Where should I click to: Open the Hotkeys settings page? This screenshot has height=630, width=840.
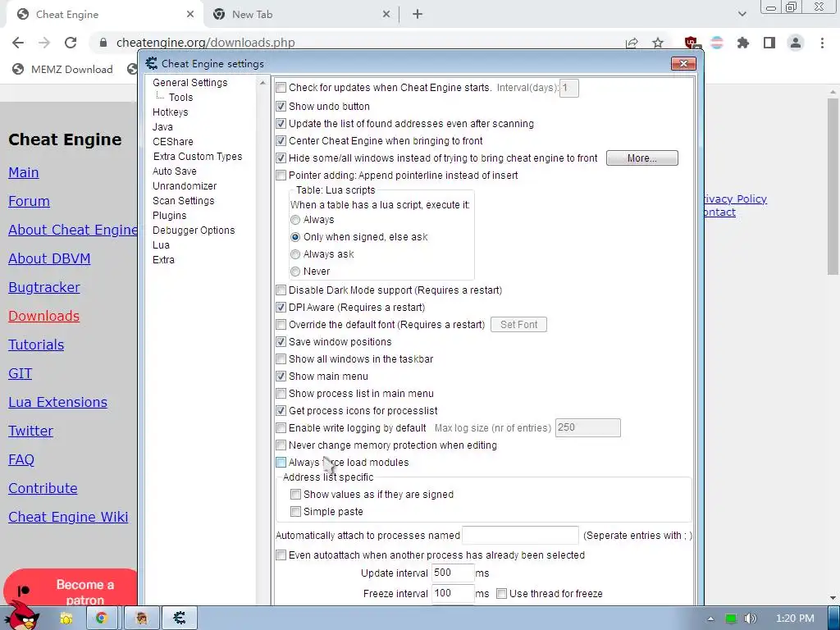point(171,112)
